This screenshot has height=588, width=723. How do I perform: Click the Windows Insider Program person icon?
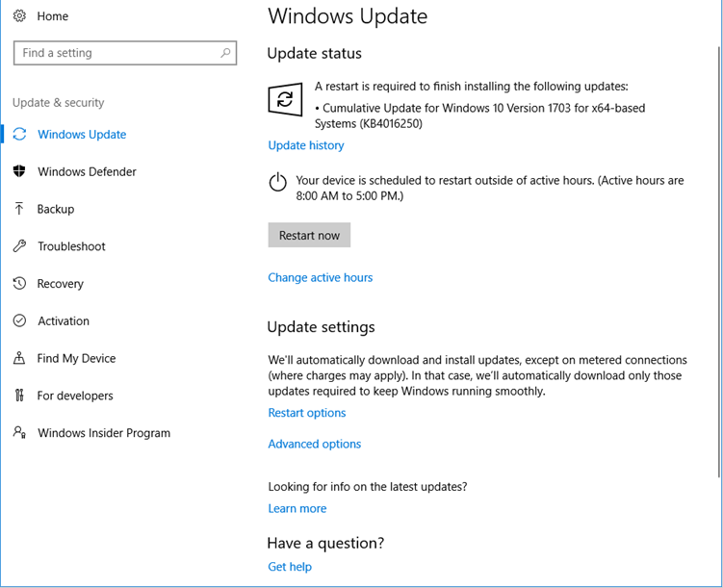[x=19, y=432]
